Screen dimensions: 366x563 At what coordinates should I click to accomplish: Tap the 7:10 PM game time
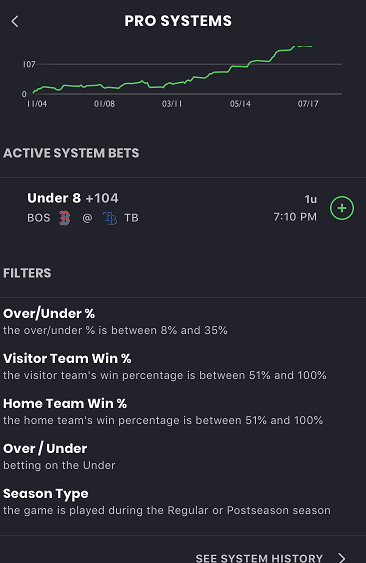[x=295, y=217]
